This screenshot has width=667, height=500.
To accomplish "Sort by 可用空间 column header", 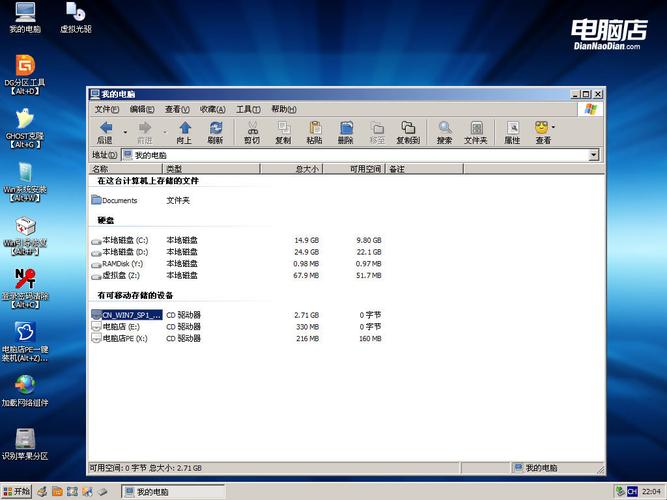I will pos(354,169).
